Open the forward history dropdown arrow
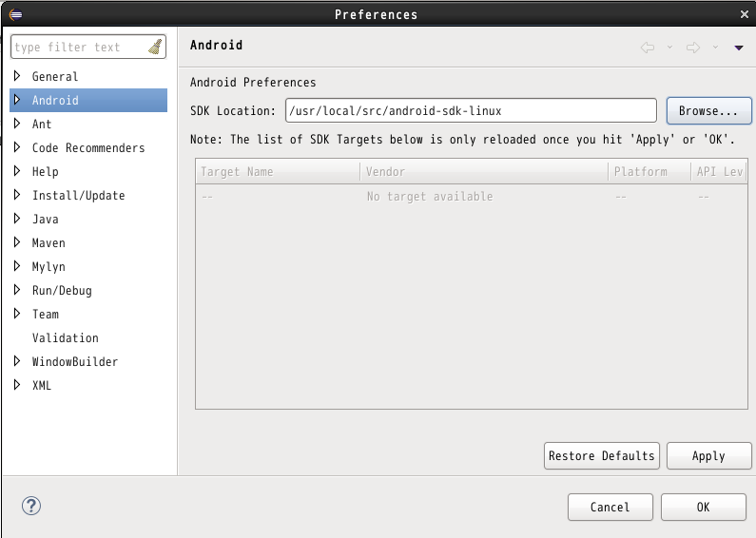 pyautogui.click(x=715, y=48)
